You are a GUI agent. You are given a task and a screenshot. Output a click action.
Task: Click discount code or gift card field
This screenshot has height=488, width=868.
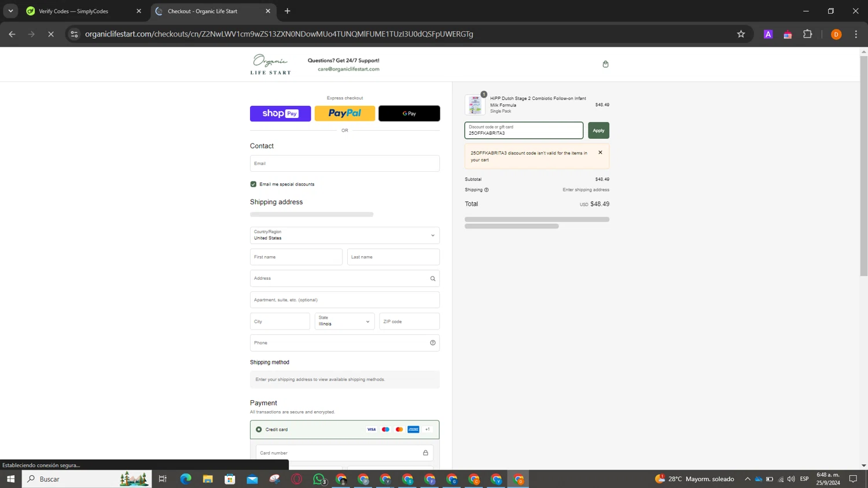tap(524, 130)
